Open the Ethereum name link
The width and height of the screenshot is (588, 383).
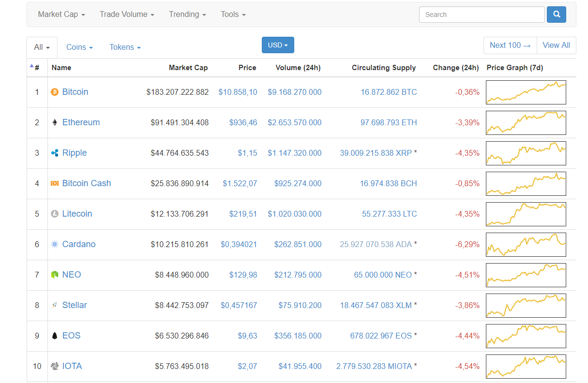tap(81, 122)
